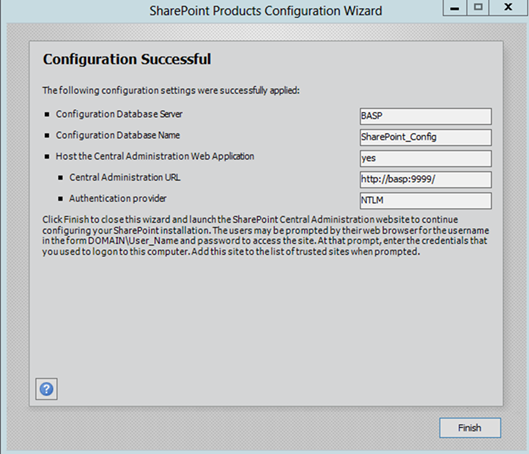The width and height of the screenshot is (529, 454).
Task: Close the wizard using the X button
Action: (x=508, y=7)
